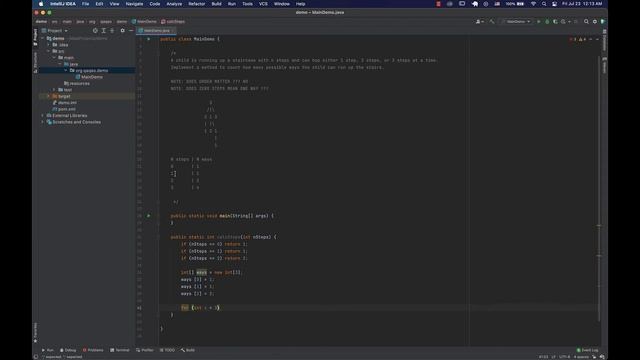Viewport: 640px width, 360px height.
Task: Collapse the org.qaqao.demo package
Action: click(66, 71)
